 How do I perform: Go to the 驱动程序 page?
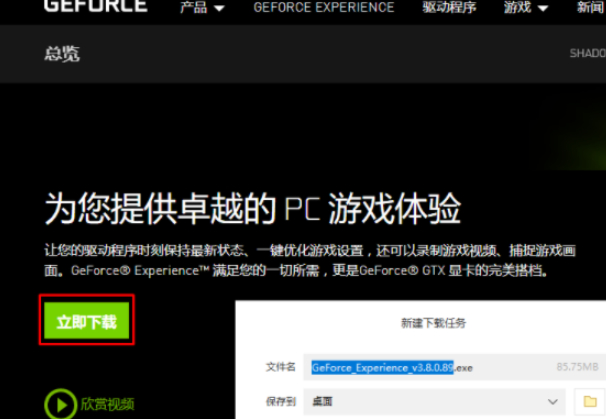coord(449,7)
